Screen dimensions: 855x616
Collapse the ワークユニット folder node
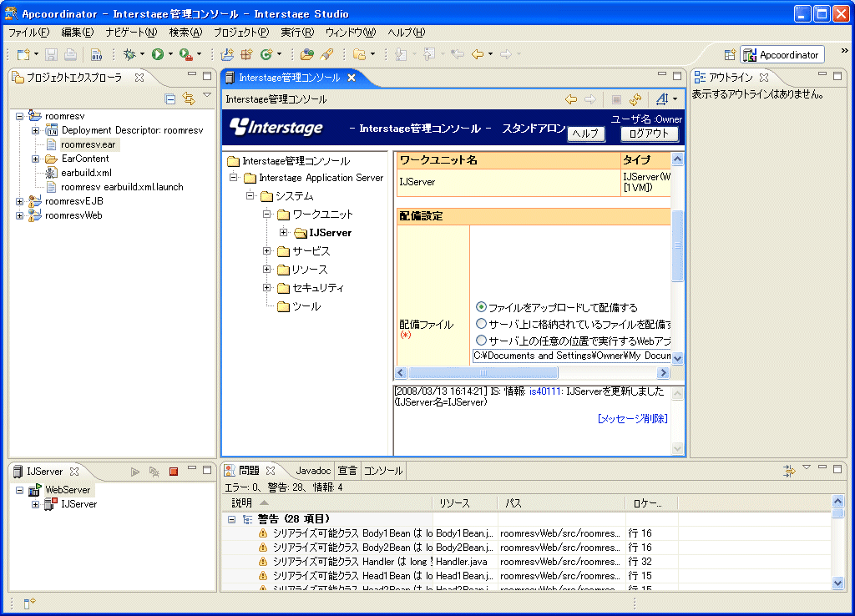tap(266, 214)
